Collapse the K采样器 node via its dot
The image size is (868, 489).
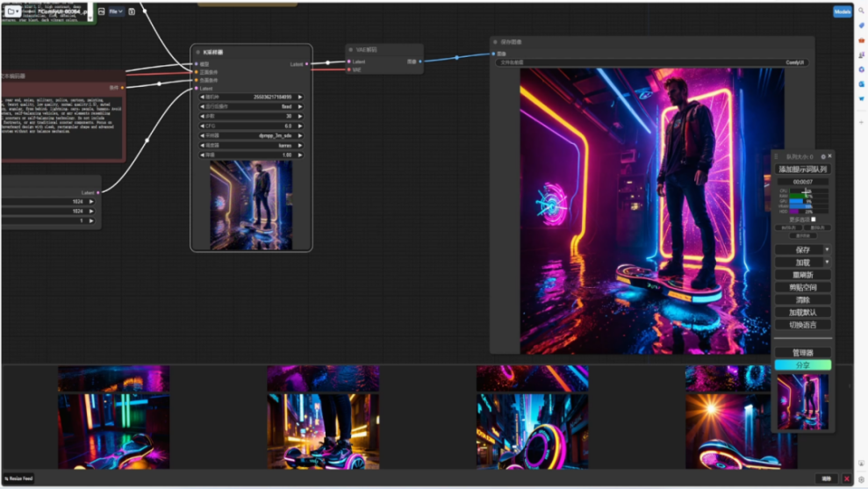click(197, 52)
